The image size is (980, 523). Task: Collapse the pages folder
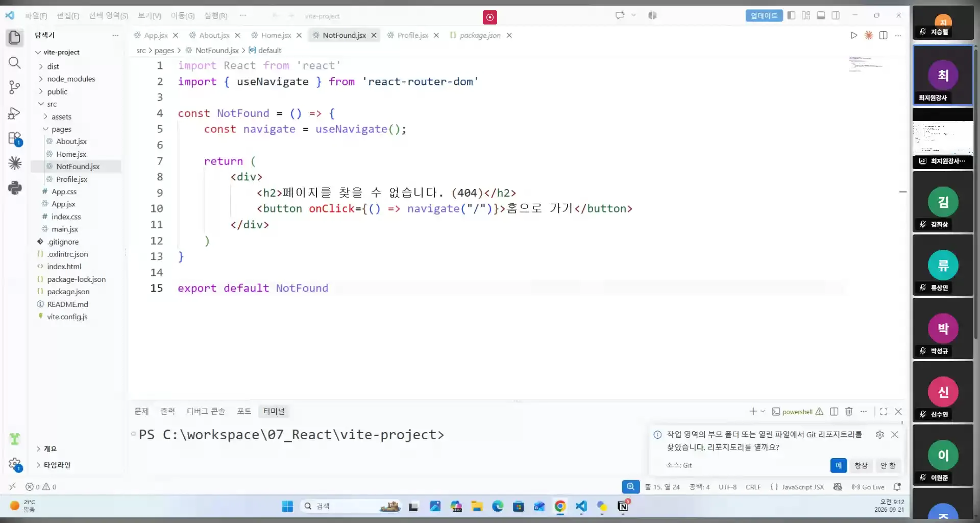pos(45,129)
